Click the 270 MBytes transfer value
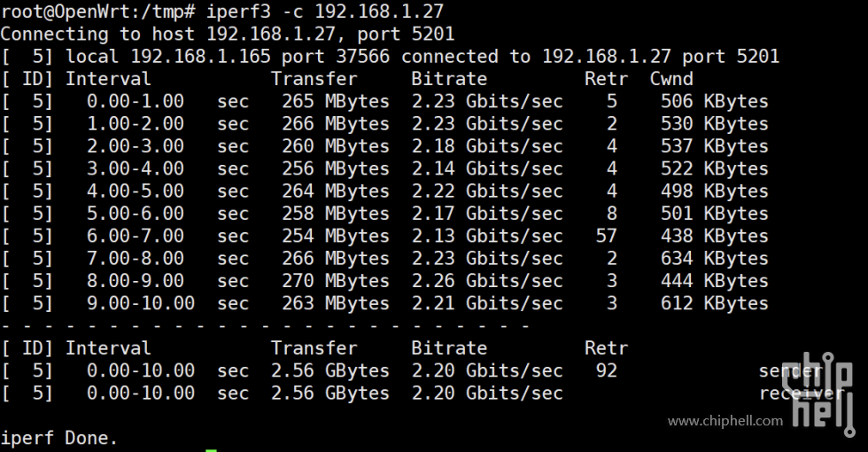 click(336, 281)
